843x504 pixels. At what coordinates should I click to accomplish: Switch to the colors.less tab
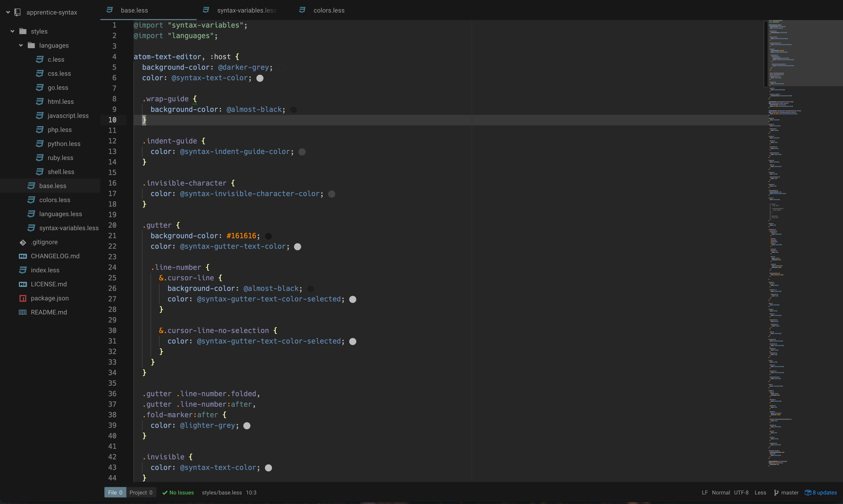coord(329,11)
